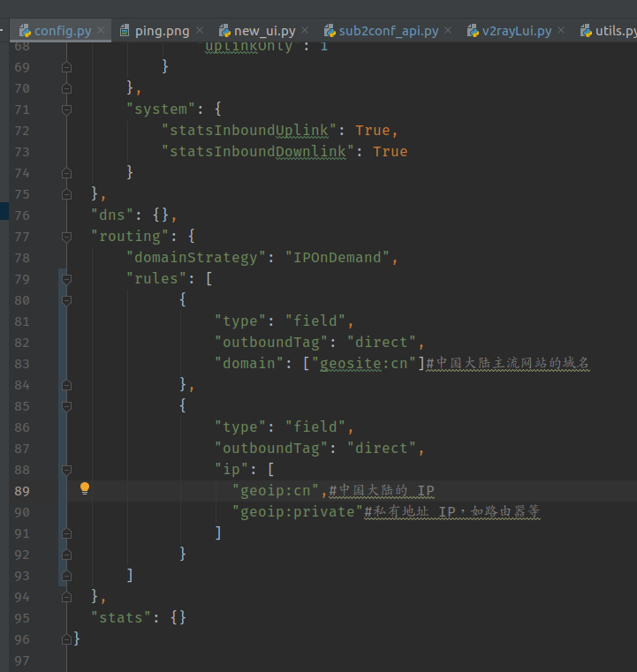
Task: Click the comment 私有地址 IP，如路由器等
Action: (452, 511)
